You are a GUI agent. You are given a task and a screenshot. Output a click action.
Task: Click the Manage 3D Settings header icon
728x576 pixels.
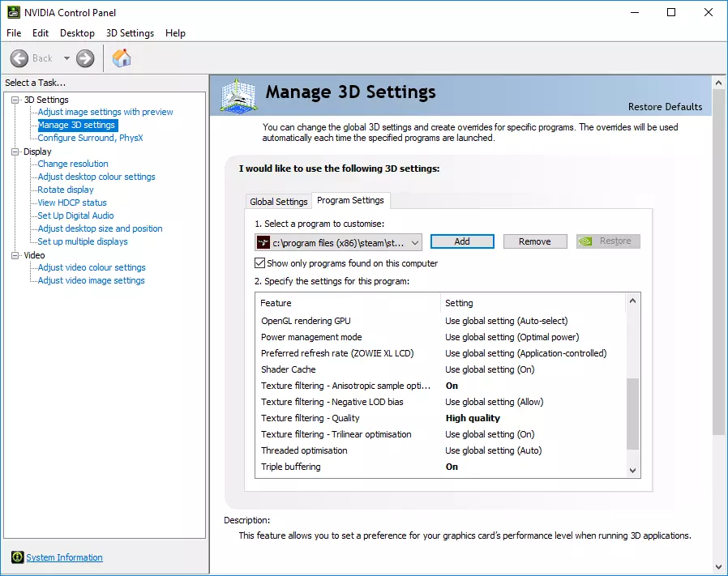pyautogui.click(x=238, y=96)
